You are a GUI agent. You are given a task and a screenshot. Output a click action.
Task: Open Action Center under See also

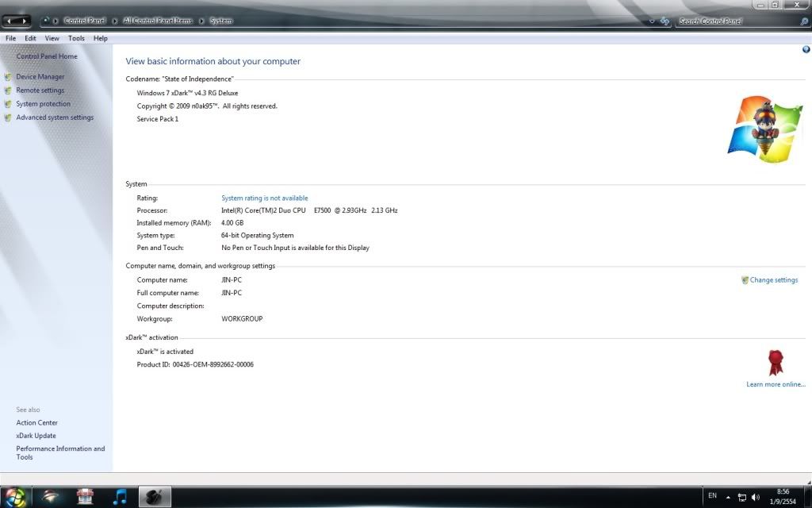pos(36,422)
